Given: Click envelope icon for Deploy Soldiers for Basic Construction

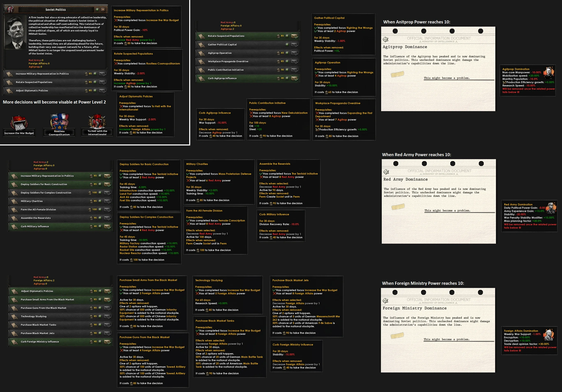Looking at the screenshot, I should [107, 184].
